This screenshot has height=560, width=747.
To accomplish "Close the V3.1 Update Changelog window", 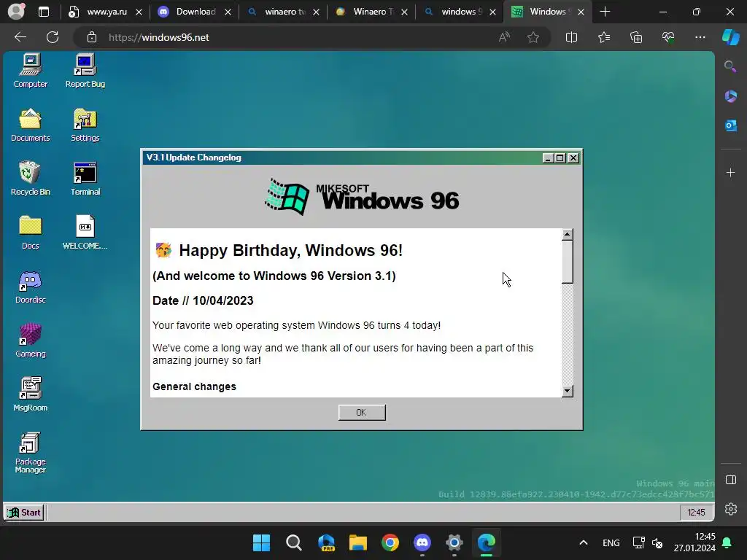I will tap(573, 158).
